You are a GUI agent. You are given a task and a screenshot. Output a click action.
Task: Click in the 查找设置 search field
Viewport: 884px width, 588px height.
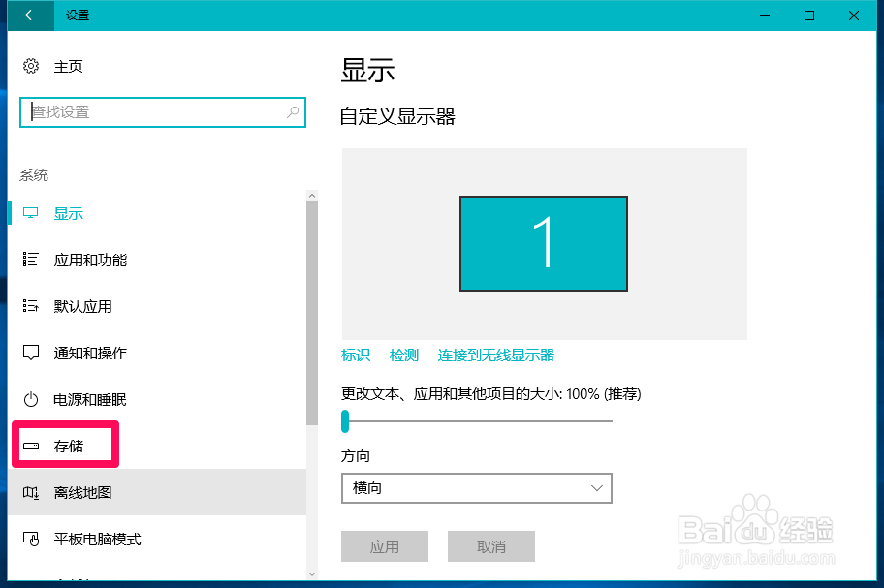point(163,112)
